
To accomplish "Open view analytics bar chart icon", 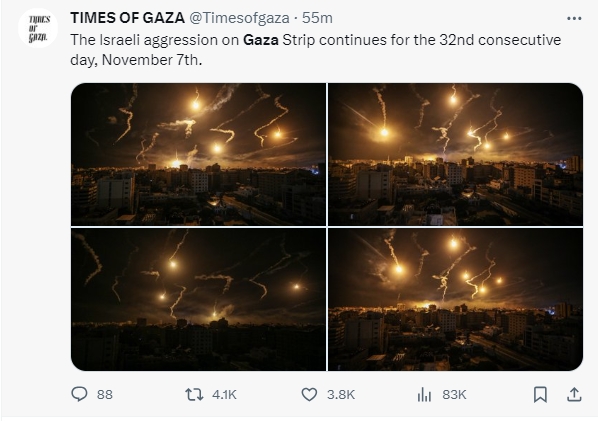I will 424,394.
